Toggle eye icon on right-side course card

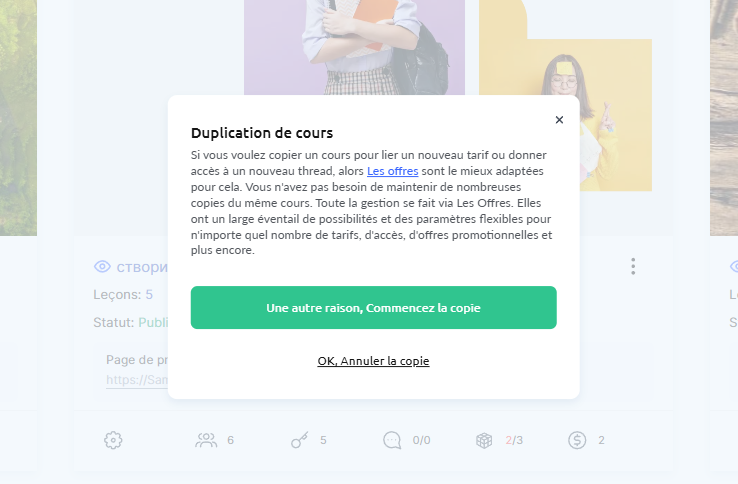point(734,266)
